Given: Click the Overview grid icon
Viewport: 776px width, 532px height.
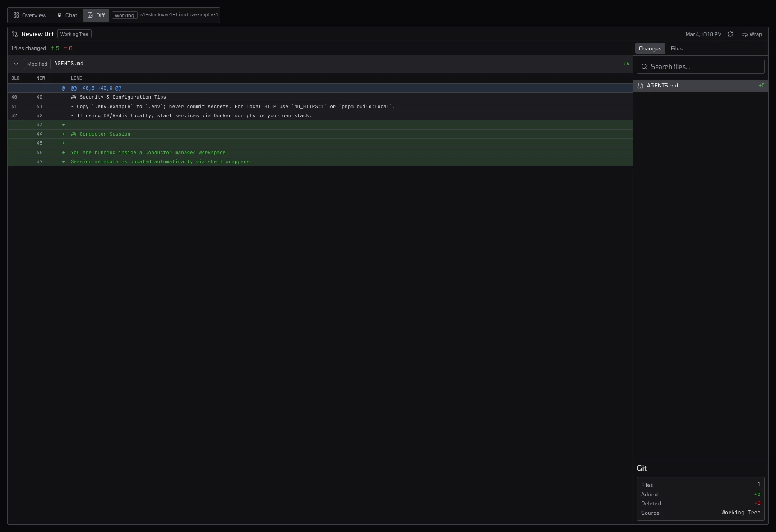Looking at the screenshot, I should [16, 15].
